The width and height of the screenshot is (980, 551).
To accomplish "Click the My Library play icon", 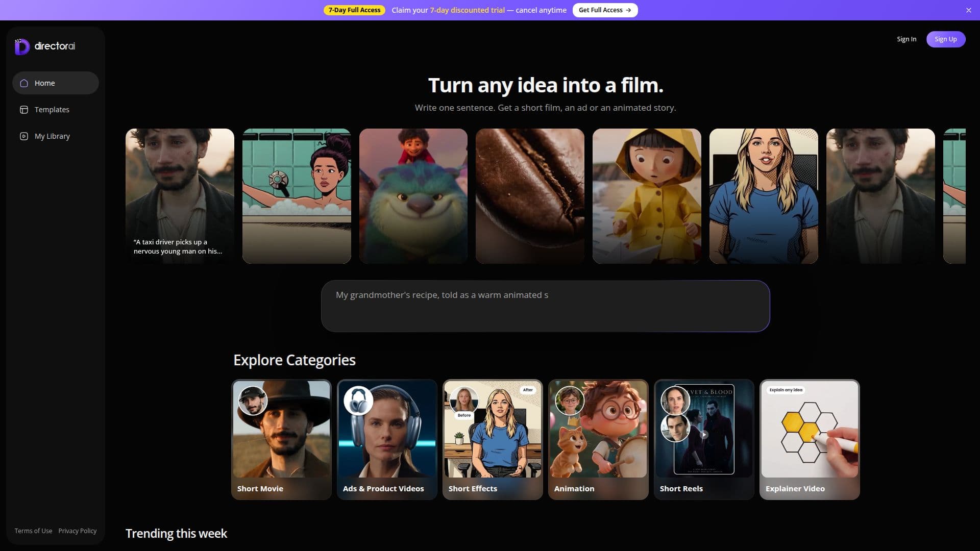I will [24, 136].
